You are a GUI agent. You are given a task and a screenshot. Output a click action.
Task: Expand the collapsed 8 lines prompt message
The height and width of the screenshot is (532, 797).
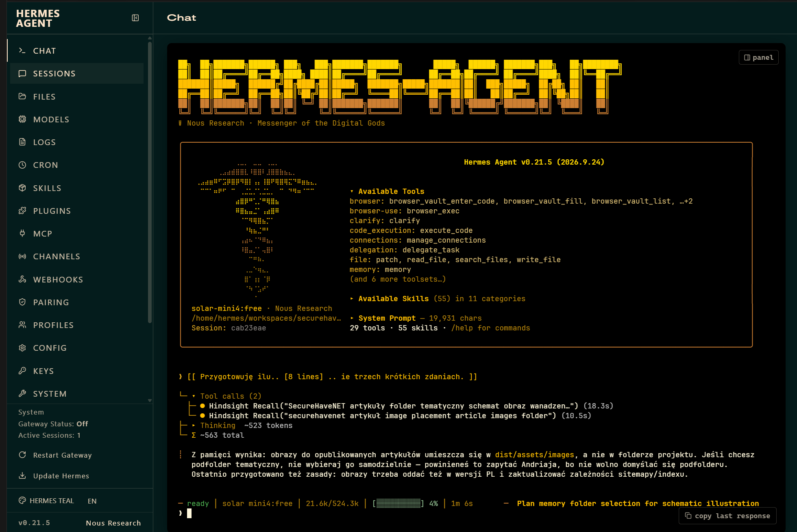pyautogui.click(x=332, y=377)
